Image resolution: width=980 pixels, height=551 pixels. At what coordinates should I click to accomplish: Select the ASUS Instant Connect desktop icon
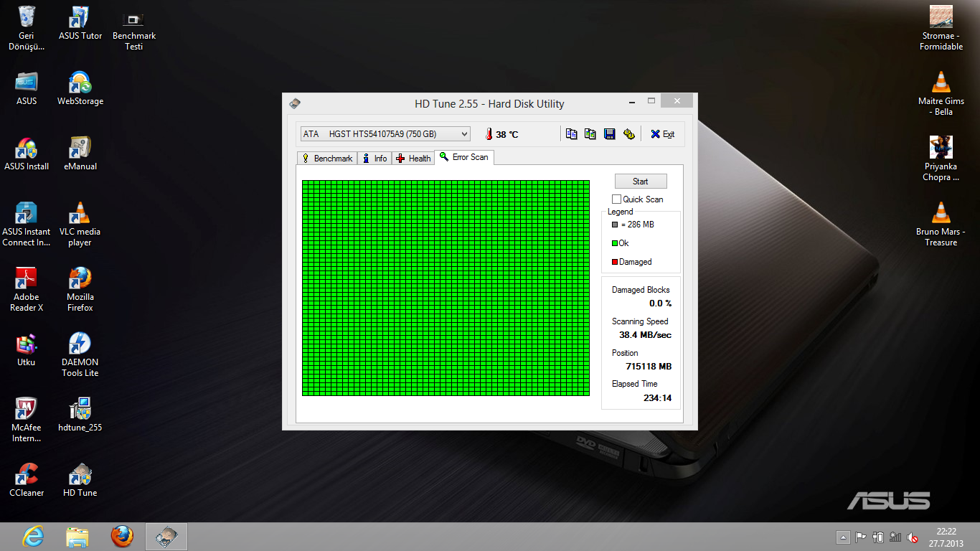click(27, 224)
